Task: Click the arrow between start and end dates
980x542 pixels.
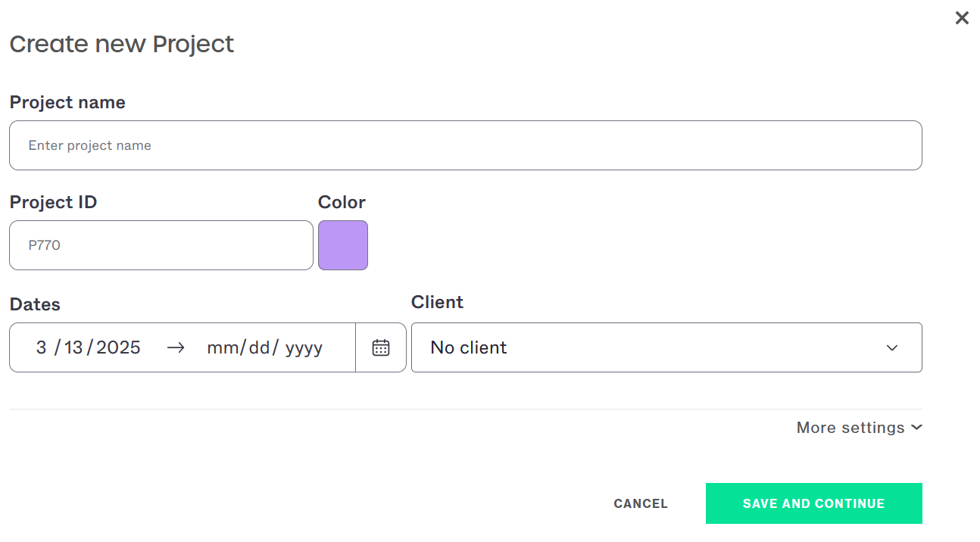Action: click(176, 347)
